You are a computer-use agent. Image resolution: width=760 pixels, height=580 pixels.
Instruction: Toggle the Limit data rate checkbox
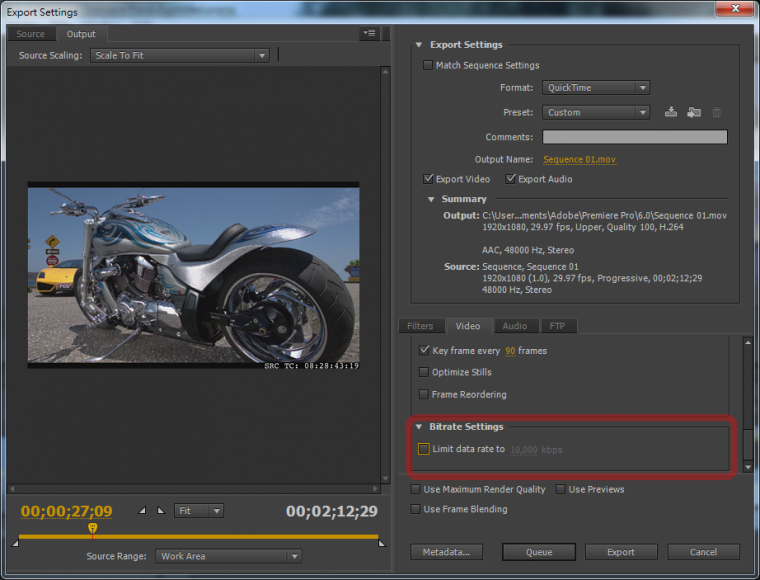424,449
